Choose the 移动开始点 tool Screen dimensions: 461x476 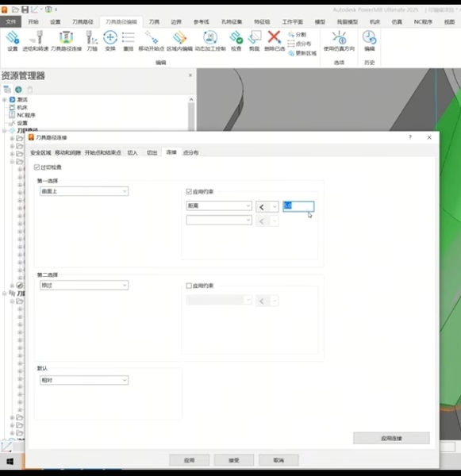point(152,41)
